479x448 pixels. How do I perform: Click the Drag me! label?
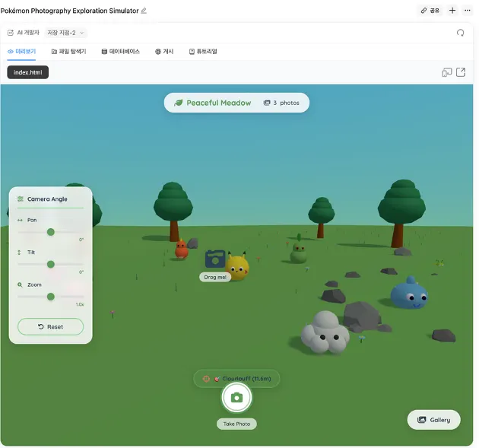(215, 277)
